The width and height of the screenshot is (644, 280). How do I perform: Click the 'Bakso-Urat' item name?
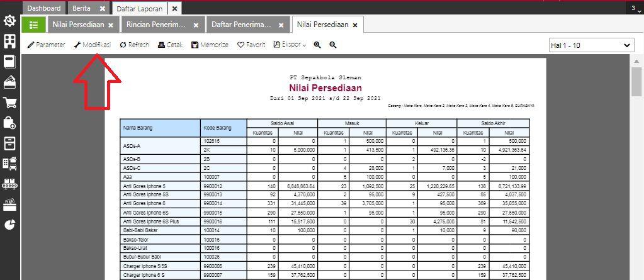coord(135,249)
